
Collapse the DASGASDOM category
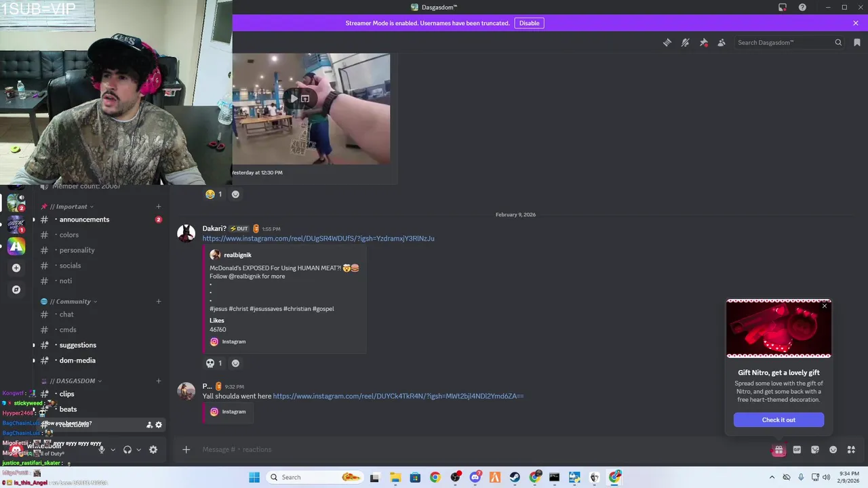(x=75, y=381)
